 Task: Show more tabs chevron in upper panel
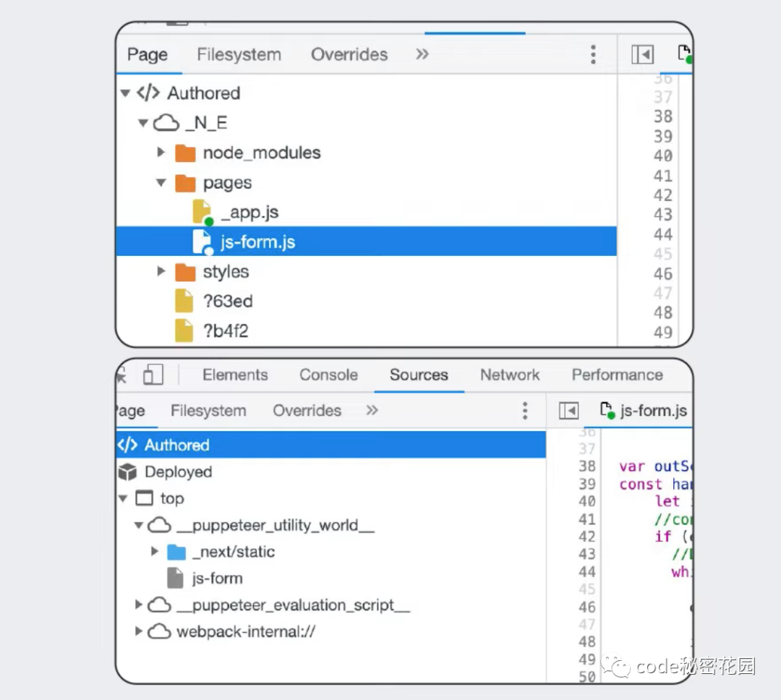coord(422,54)
